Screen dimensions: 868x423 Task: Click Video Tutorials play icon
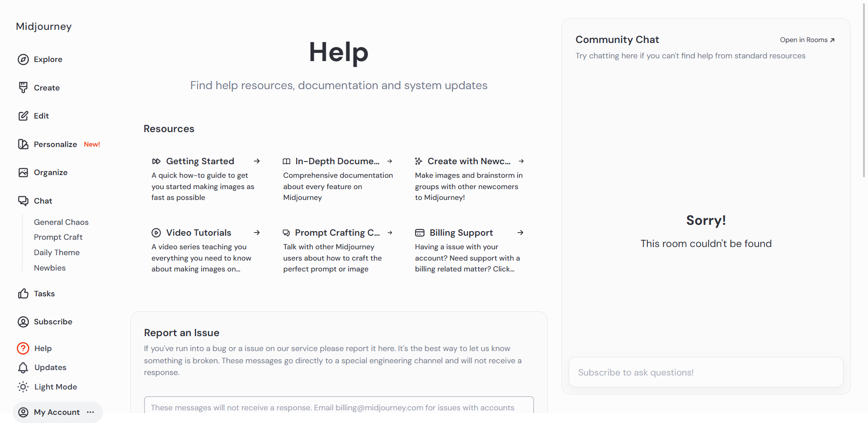coord(156,233)
